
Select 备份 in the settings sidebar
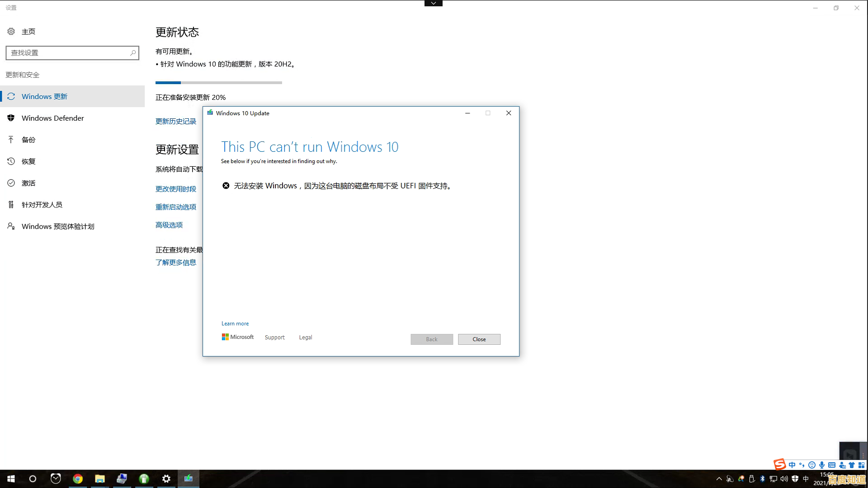pyautogui.click(x=28, y=140)
